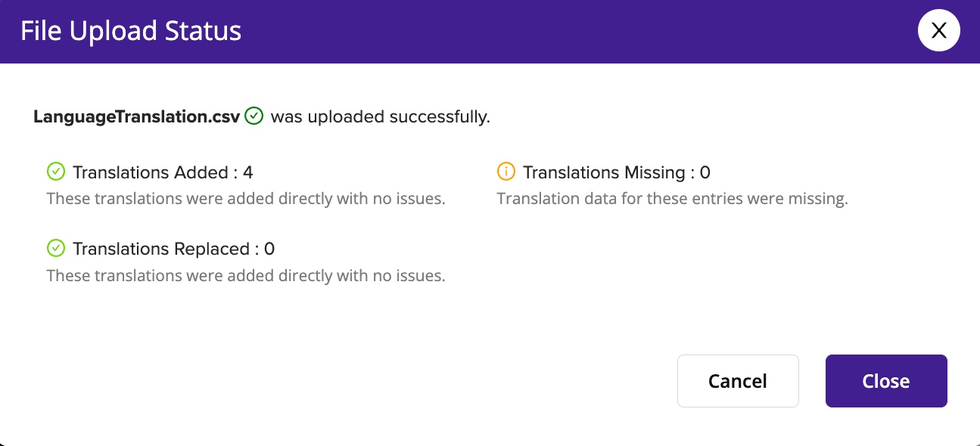Click the Translations Replaced label

point(161,249)
